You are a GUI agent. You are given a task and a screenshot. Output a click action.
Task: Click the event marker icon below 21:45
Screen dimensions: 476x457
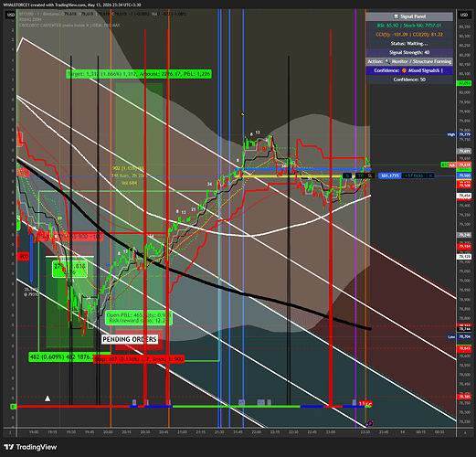tap(241, 402)
